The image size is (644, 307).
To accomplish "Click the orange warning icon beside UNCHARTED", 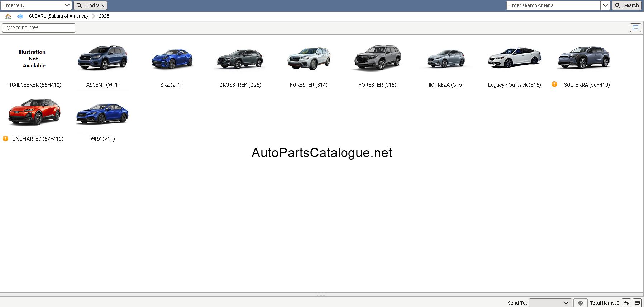I will (x=5, y=138).
